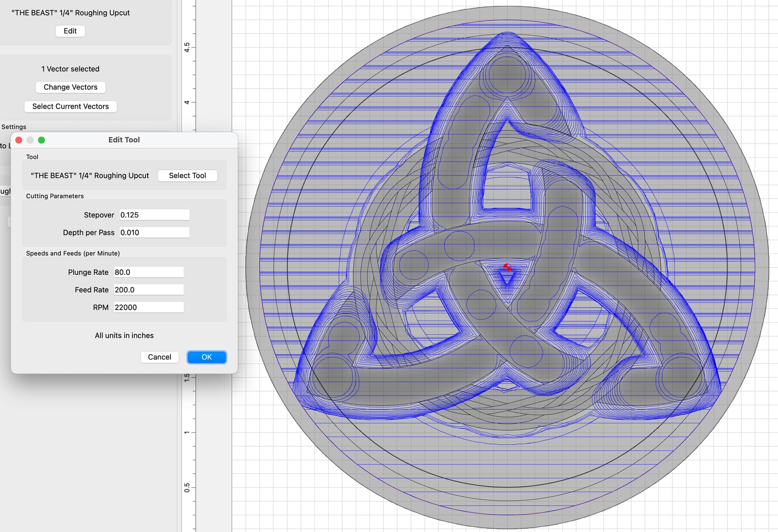Cancel the Edit Tool dialog
The width and height of the screenshot is (778, 532).
coord(160,357)
